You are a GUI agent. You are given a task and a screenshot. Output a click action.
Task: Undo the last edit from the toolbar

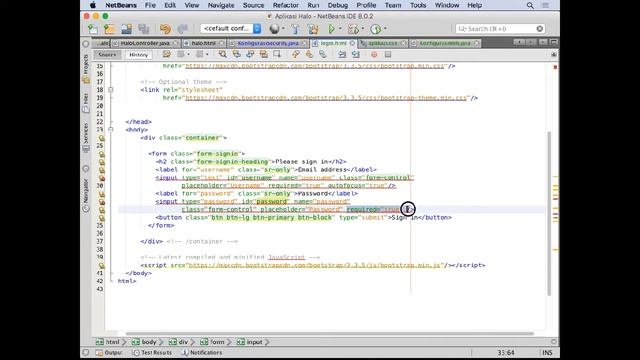click(165, 29)
